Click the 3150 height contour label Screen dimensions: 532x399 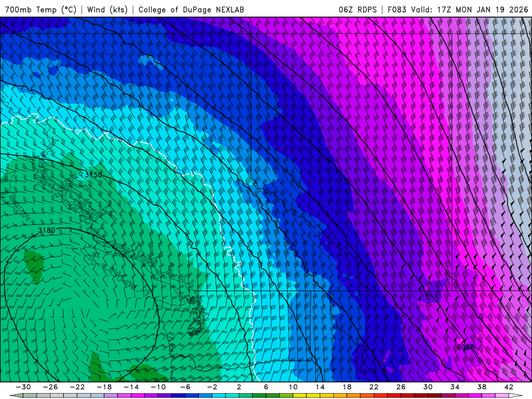pos(93,175)
